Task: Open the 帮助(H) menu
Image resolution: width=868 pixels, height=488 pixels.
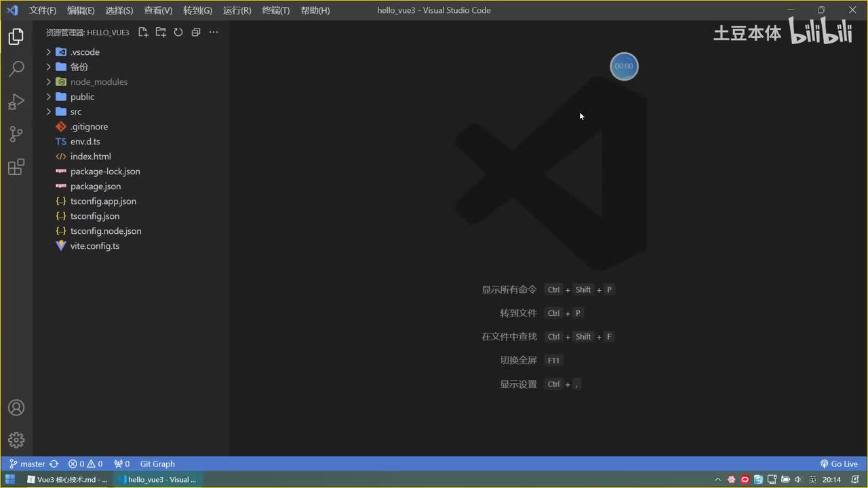Action: tap(315, 10)
